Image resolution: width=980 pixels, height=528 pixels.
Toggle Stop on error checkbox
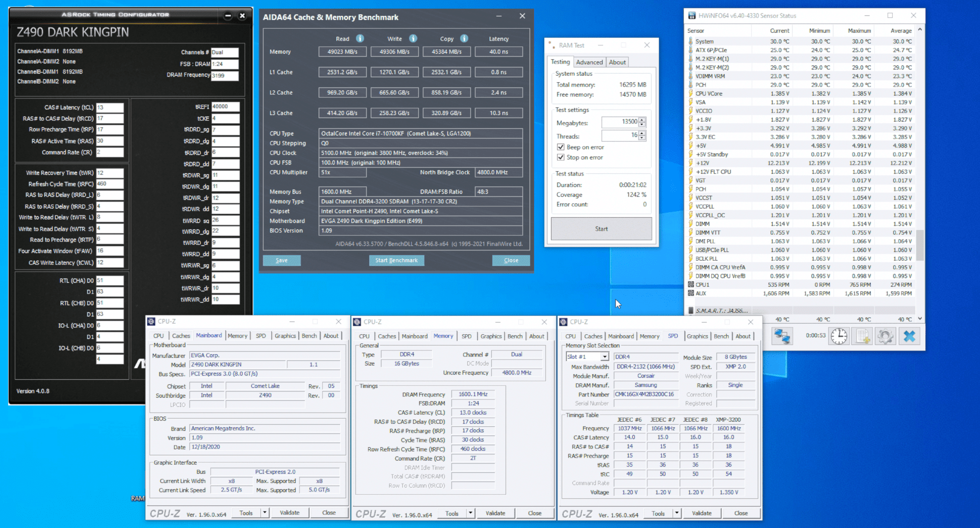point(561,157)
